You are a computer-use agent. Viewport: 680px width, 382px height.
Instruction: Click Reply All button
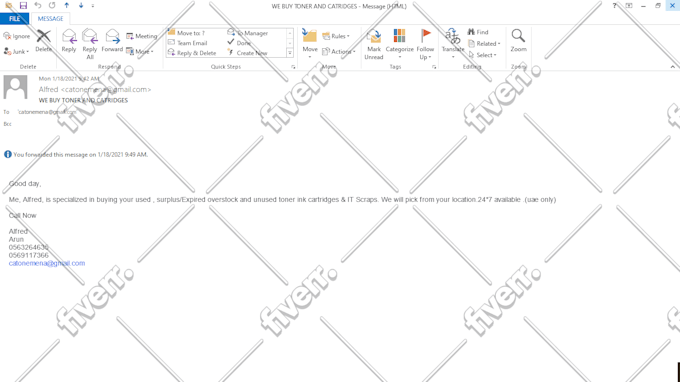click(90, 44)
